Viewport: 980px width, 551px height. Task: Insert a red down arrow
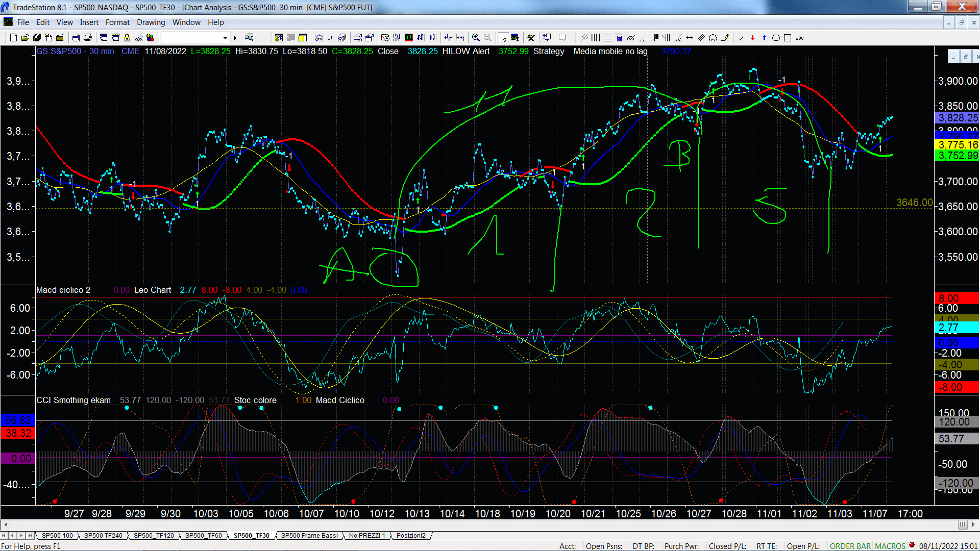(752, 38)
